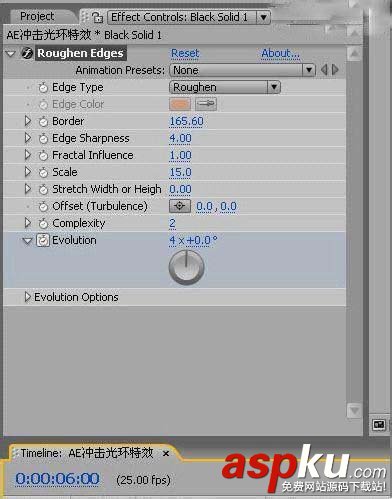This screenshot has width=392, height=499.
Task: Open the Edge Type Roughen dropdown
Action: point(225,87)
